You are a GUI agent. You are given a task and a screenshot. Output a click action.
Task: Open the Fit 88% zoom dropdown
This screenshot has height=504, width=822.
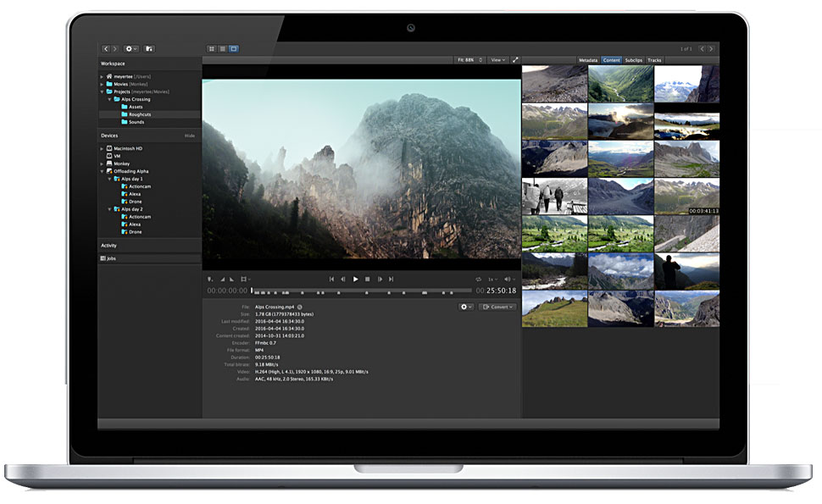point(469,60)
